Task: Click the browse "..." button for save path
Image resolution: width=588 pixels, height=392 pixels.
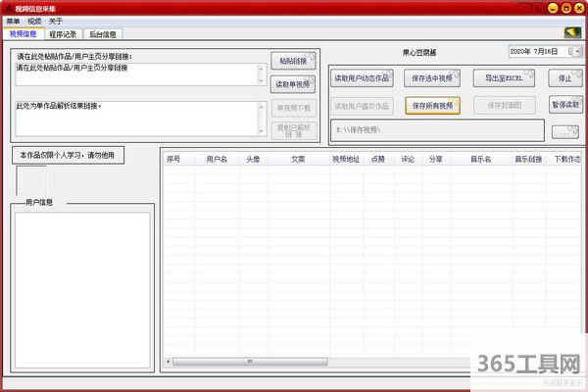Action: click(565, 131)
